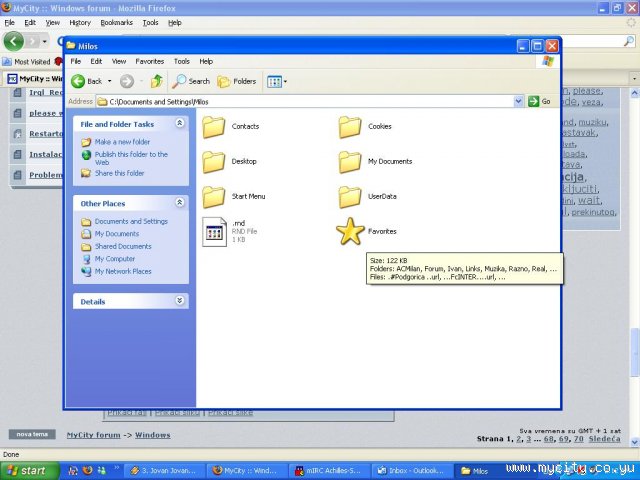Open the Edit menu in the Milos window
Screen dimensions: 640x480
(96, 61)
